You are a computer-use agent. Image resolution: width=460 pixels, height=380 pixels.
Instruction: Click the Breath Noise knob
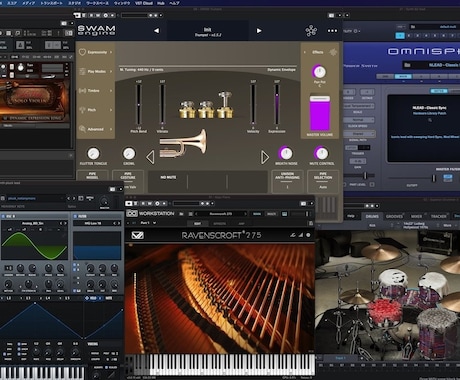click(x=286, y=153)
